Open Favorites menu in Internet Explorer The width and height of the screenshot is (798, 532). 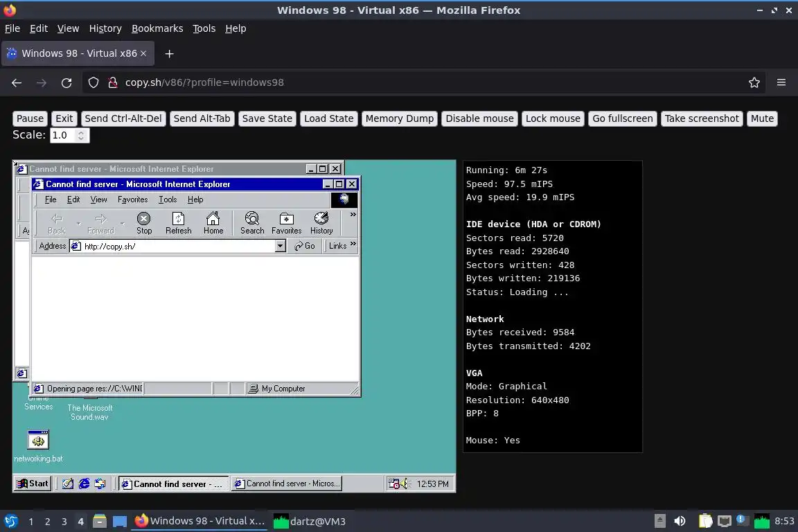[x=132, y=199]
